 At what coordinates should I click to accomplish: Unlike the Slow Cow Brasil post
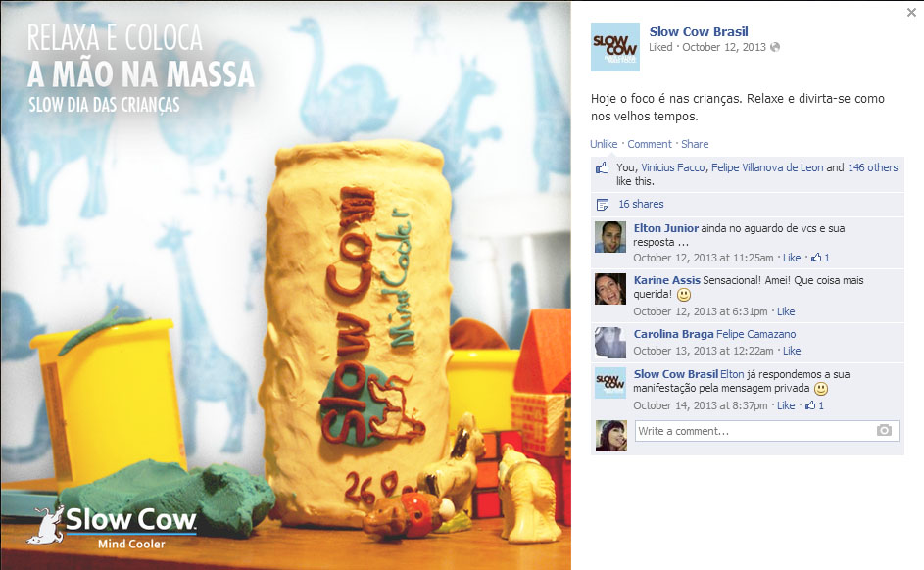click(x=604, y=144)
